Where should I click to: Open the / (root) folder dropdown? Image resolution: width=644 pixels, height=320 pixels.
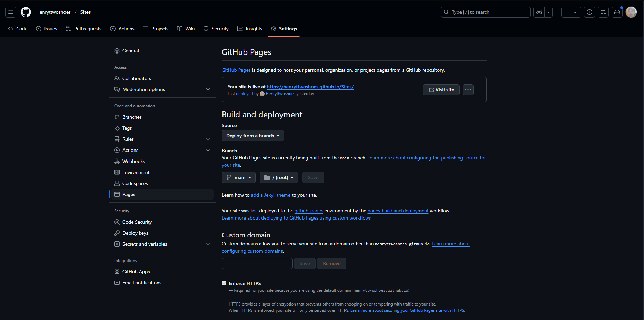(x=279, y=177)
